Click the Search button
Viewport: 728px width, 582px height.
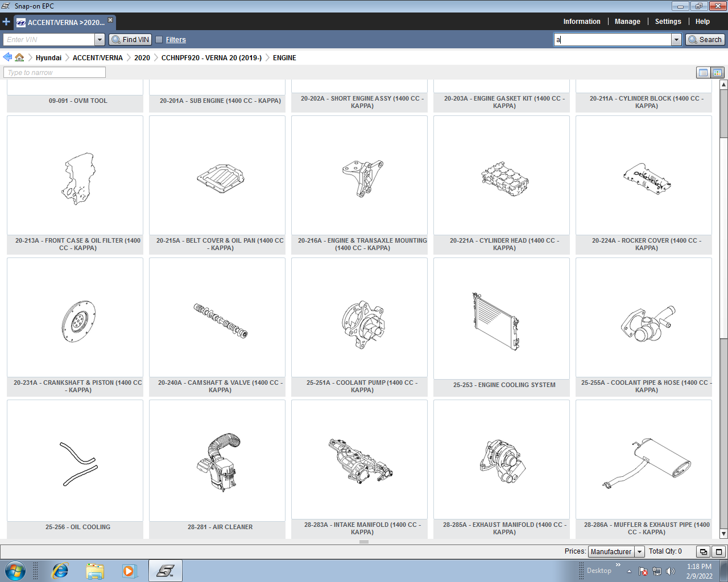pos(705,40)
